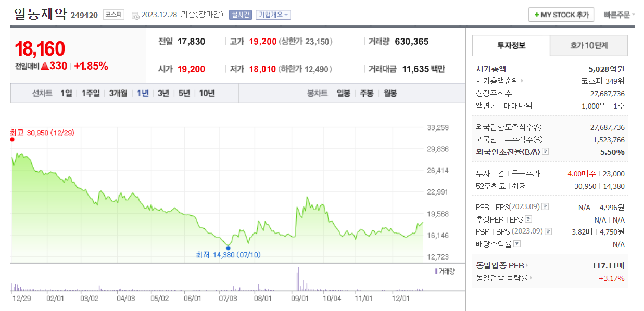This screenshot has width=644, height=311.
Task: Select the 1주일 line chart period
Action: click(91, 94)
